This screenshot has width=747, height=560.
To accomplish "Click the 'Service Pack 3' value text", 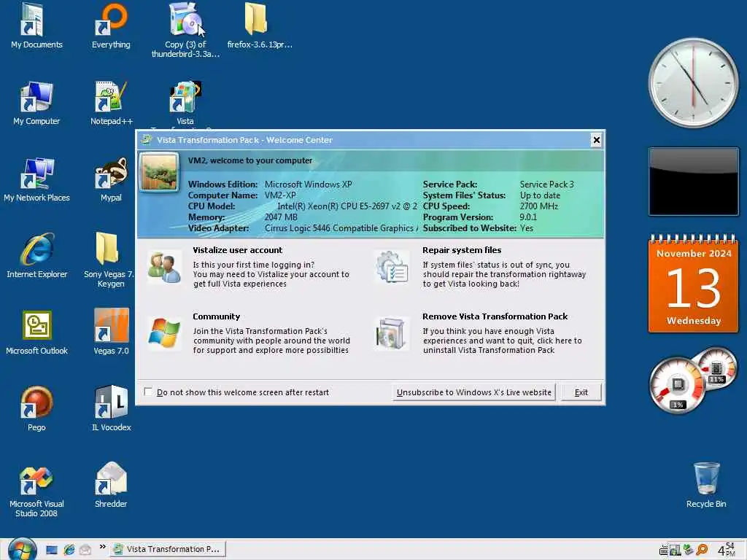I will [546, 184].
